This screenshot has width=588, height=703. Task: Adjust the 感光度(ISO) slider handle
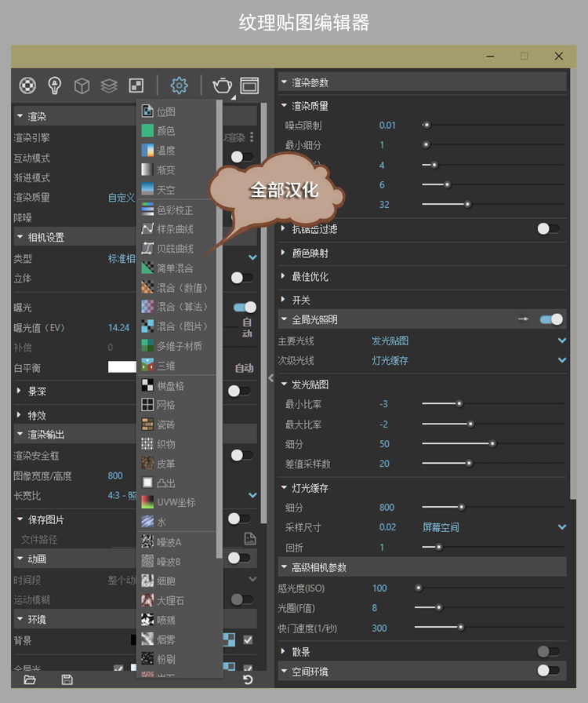pyautogui.click(x=419, y=588)
